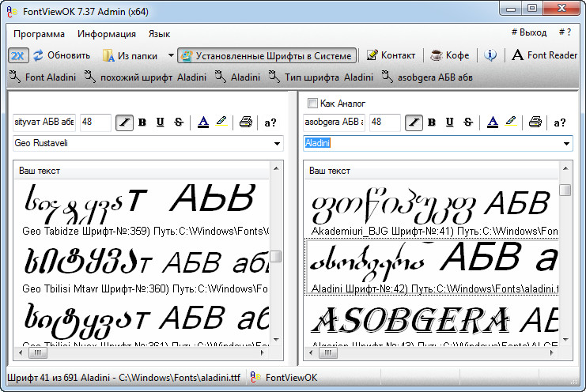
Task: Select Установленные Шрифты в Системе button
Action: [267, 55]
